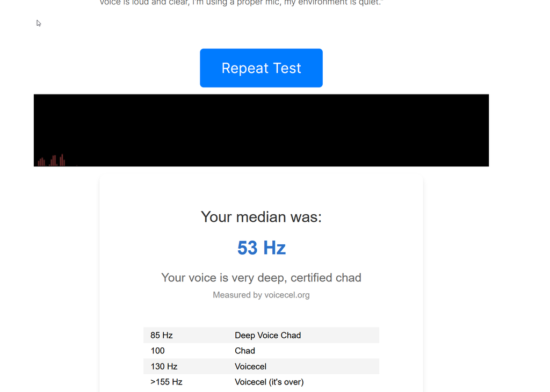Click the 130 Hz table cell
Image resolution: width=550 pixels, height=392 pixels.
coord(164,366)
